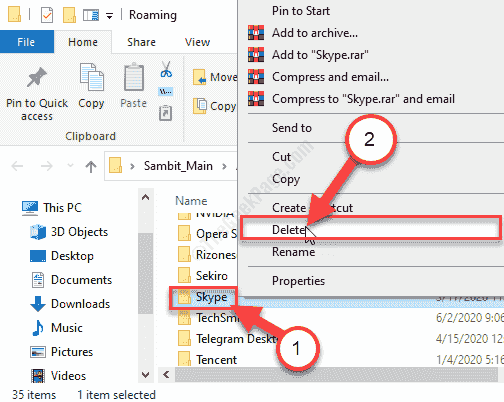Click the New folder icon in title bar
Viewport: 504px width, 402px height.
(69, 15)
